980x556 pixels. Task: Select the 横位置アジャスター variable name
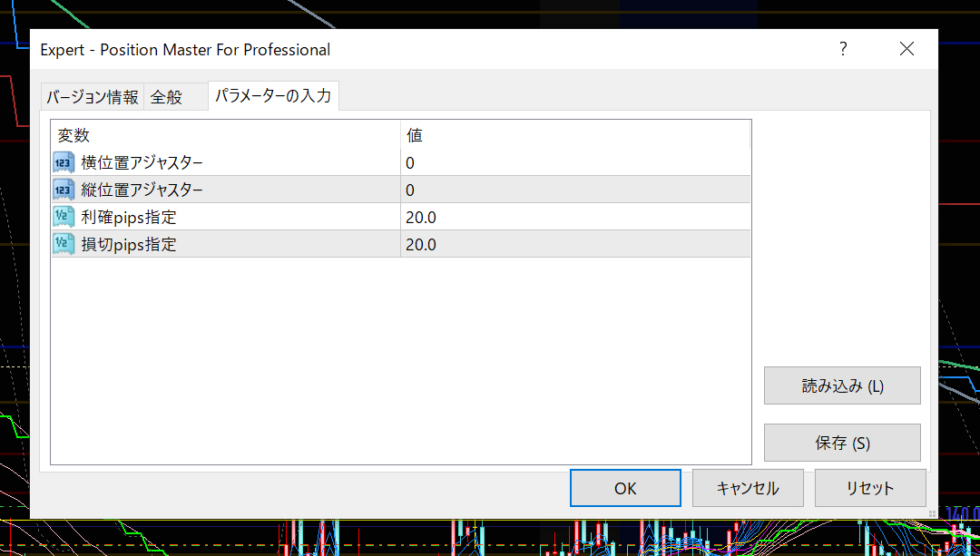[142, 163]
